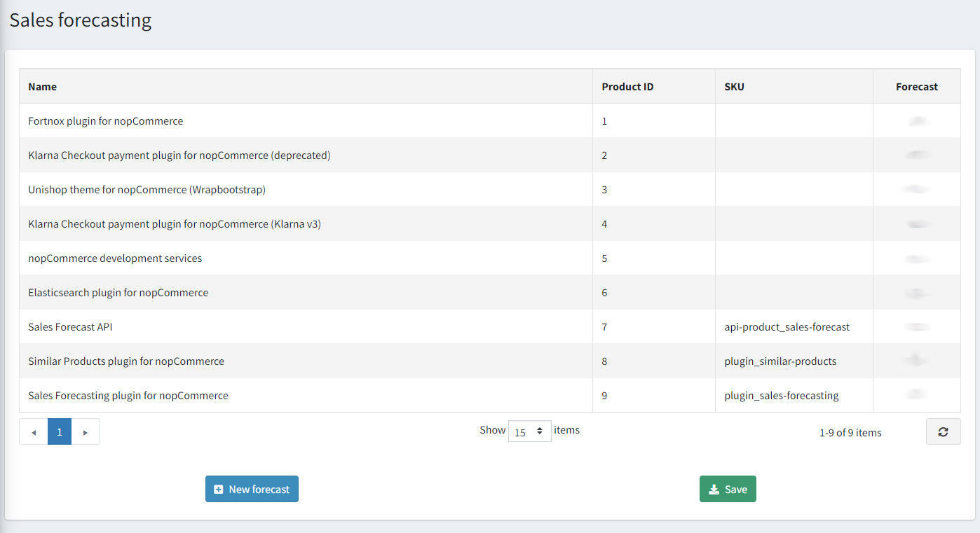This screenshot has width=980, height=533.
Task: Select Klarna Checkout plugin (Klarna v3) name
Action: click(x=175, y=224)
